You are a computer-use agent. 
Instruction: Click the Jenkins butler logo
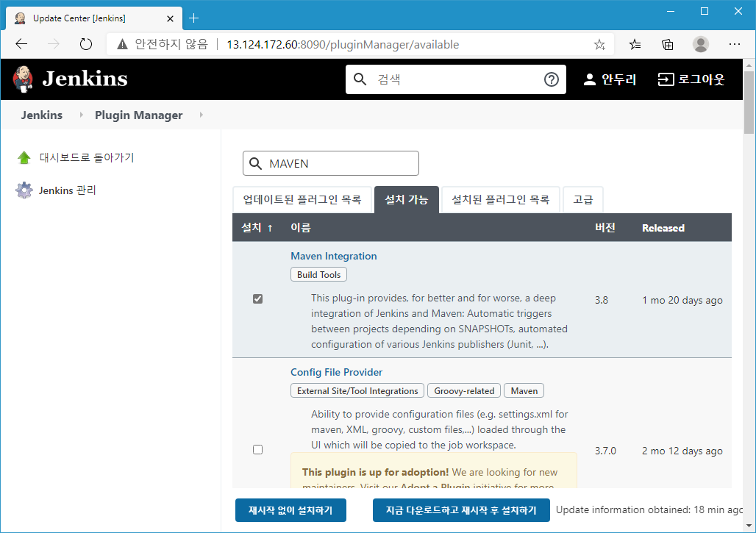23,79
